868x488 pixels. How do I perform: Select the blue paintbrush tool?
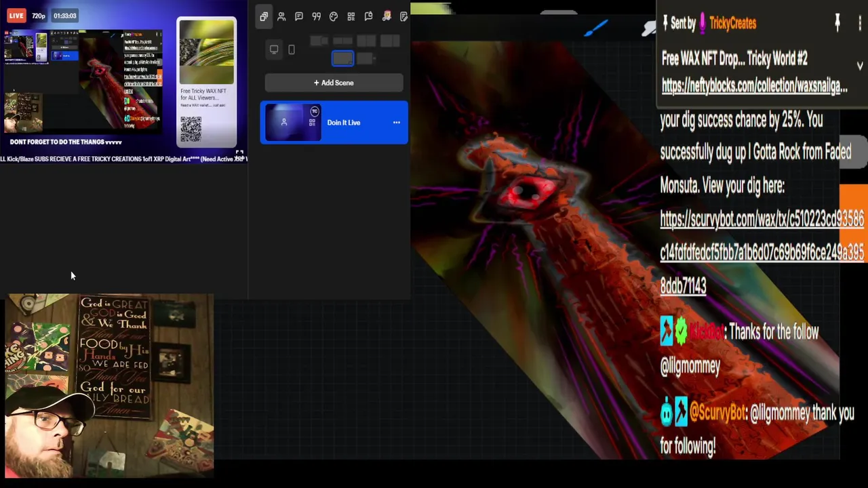point(597,28)
